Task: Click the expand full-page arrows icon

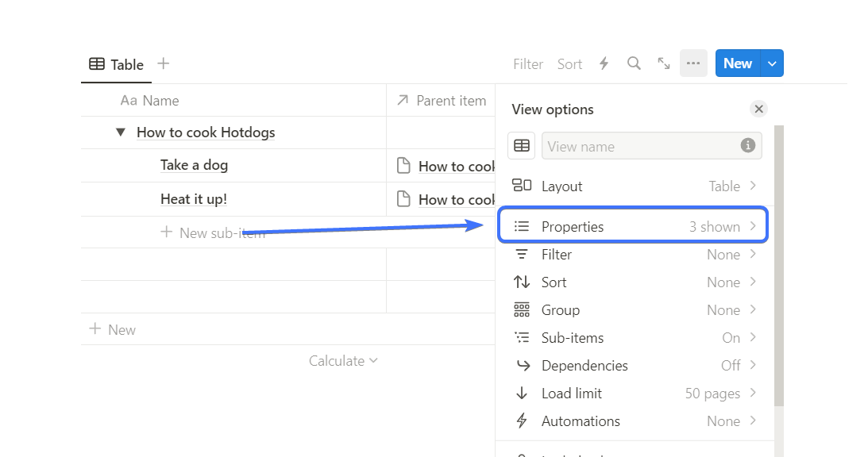Action: [664, 63]
